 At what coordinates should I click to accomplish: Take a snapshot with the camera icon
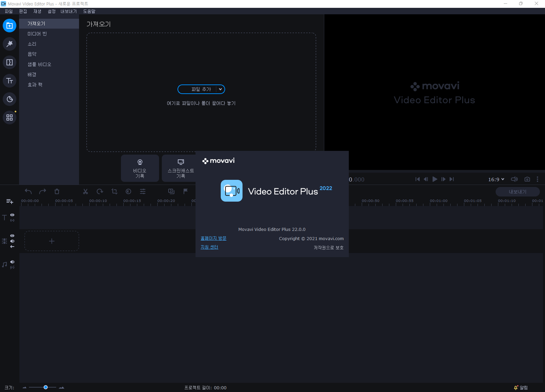pos(527,179)
